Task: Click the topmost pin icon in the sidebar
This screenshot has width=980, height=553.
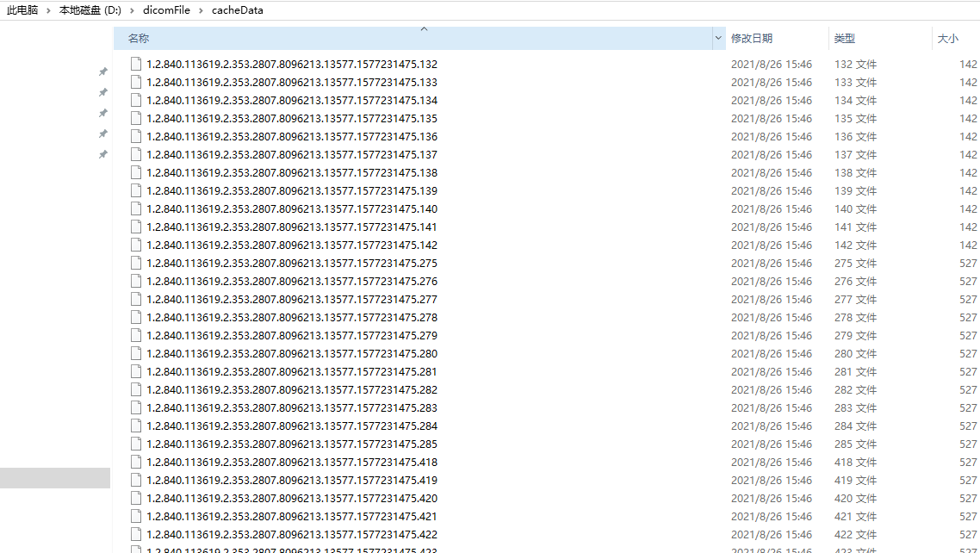Action: [x=102, y=71]
